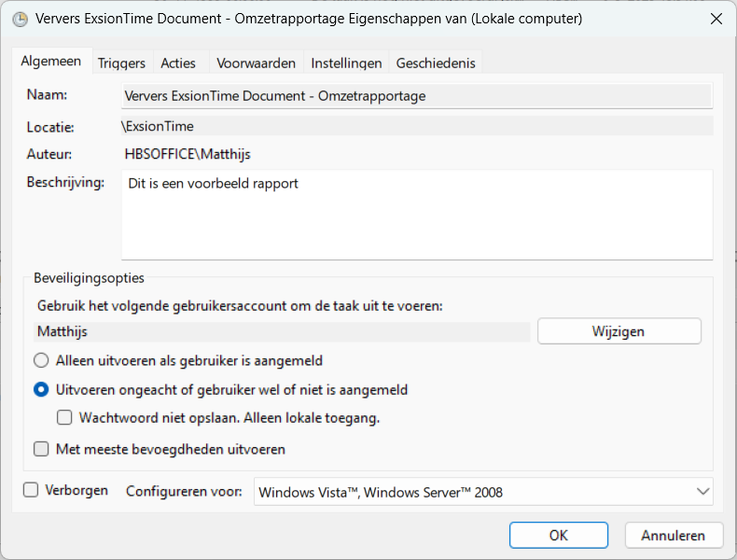
Task: Click the Task Scheduler clock icon in title bar
Action: click(20, 19)
